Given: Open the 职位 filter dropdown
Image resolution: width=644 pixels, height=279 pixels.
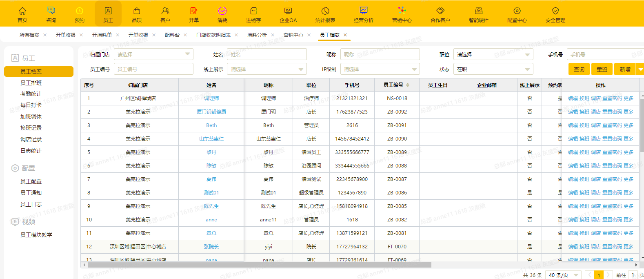Looking at the screenshot, I should pos(493,54).
